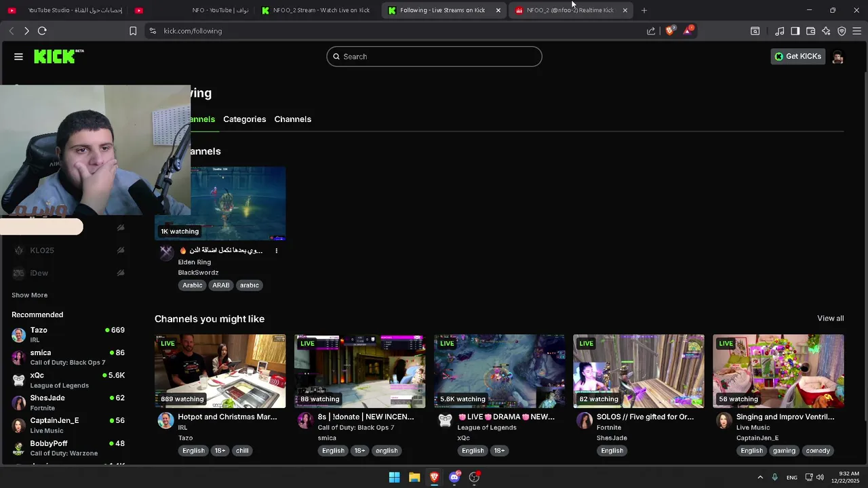Toggle the browser sidebar panel icon

[x=795, y=30]
